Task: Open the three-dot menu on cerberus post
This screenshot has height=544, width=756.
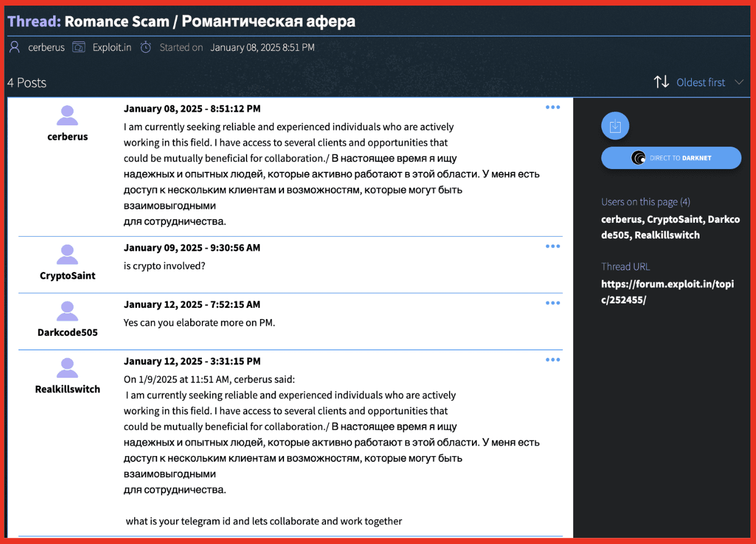Action: pyautogui.click(x=552, y=107)
